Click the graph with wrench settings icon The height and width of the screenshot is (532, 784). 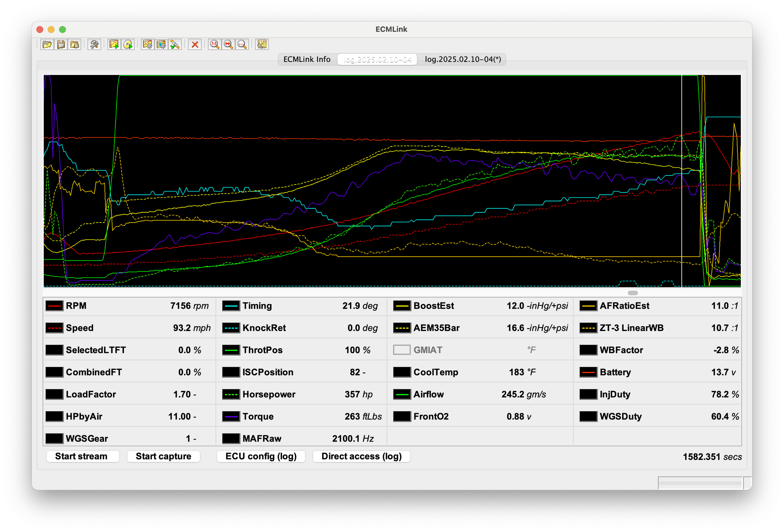pos(262,44)
